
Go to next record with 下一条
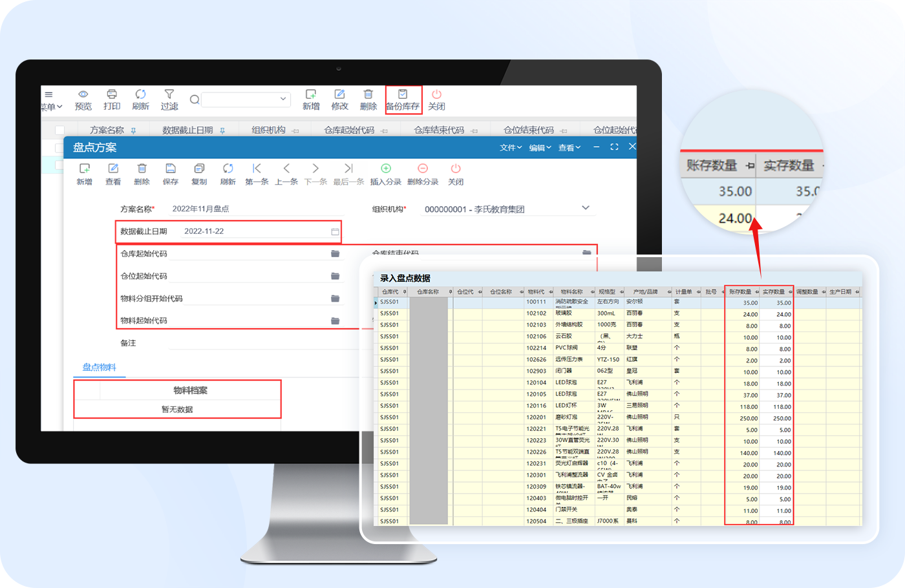tap(315, 174)
